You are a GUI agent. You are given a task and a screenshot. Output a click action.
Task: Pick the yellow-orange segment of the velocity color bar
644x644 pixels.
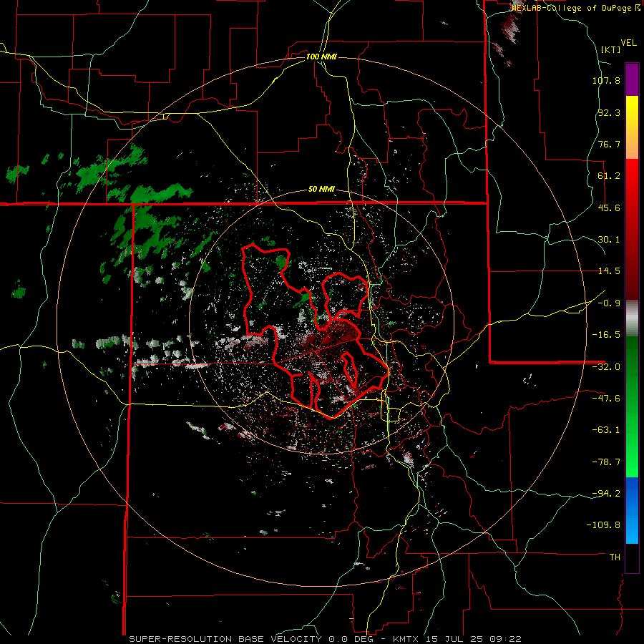(632, 127)
